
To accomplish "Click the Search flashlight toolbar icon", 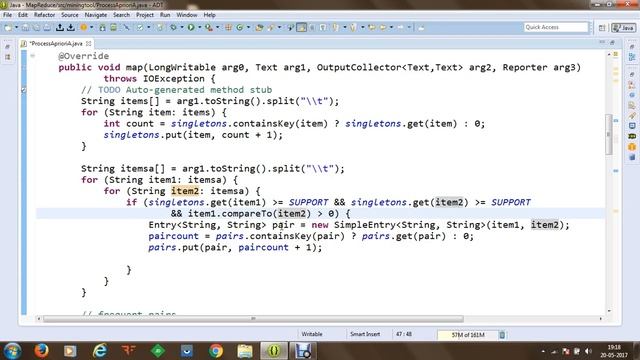I will coord(270,27).
